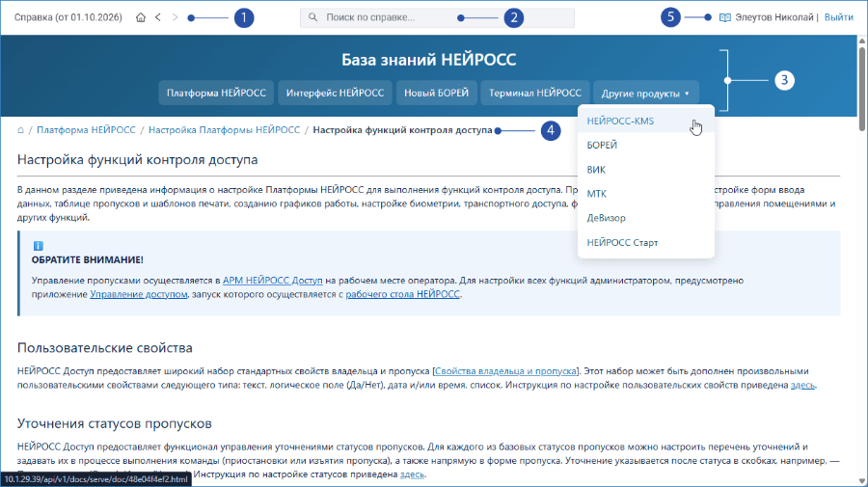Focus the Поиск по справке field
Screen dimensions: 868x487
(x=437, y=17)
